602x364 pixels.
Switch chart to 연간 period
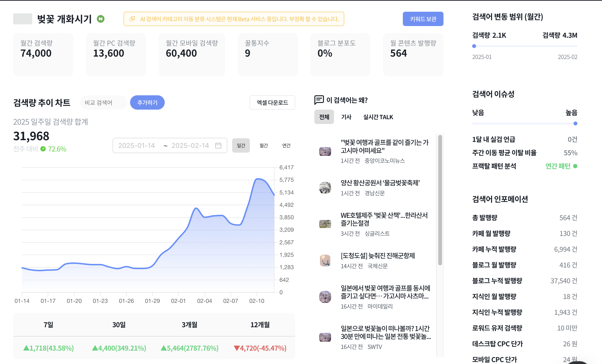286,145
